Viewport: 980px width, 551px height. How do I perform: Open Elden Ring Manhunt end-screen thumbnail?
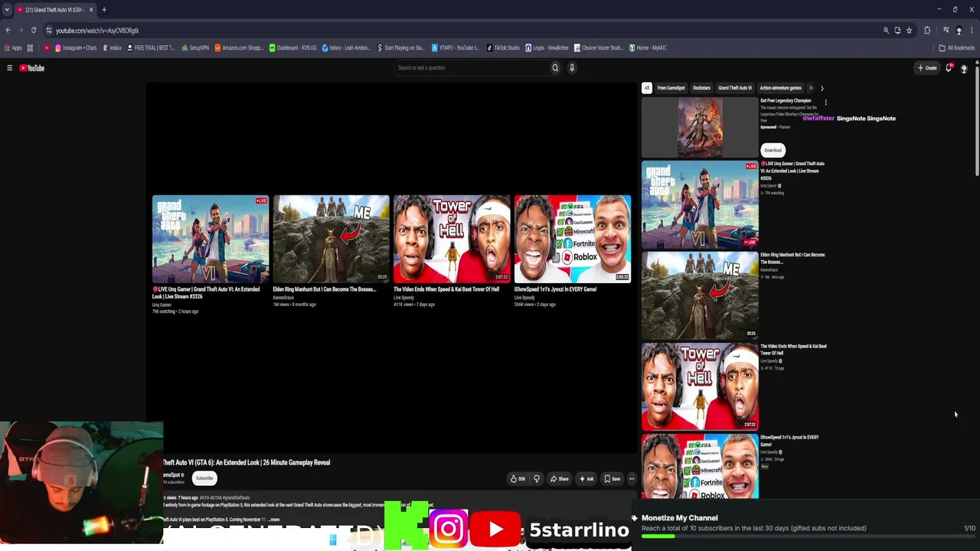(332, 239)
